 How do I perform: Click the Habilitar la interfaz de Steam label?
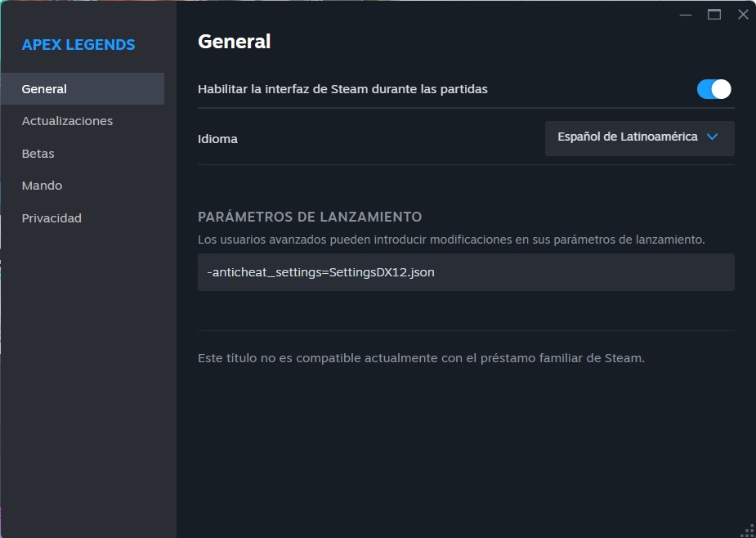pos(342,89)
